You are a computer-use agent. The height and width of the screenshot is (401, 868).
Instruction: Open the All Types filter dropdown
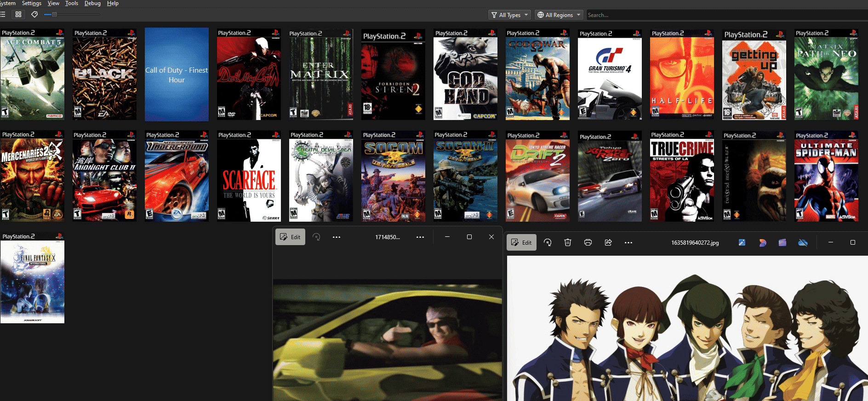(509, 15)
